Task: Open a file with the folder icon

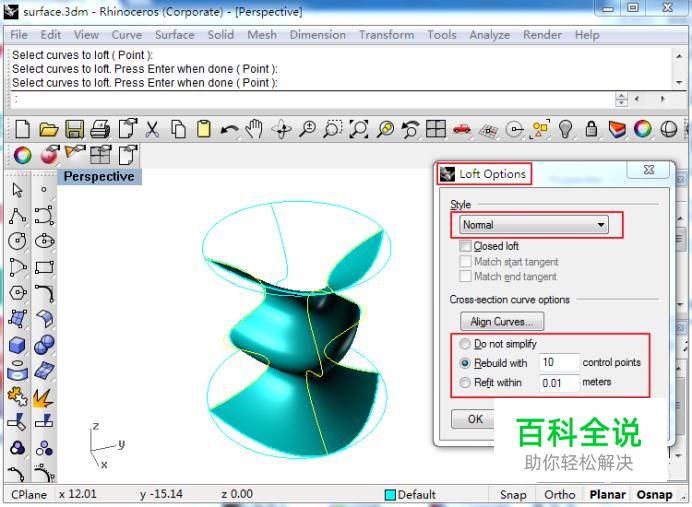Action: click(49, 129)
